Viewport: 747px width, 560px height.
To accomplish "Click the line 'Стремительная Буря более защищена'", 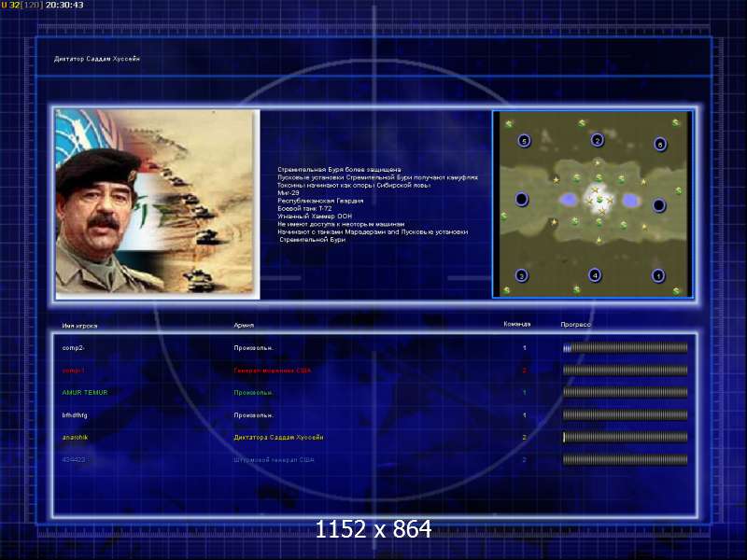I will tap(339, 170).
